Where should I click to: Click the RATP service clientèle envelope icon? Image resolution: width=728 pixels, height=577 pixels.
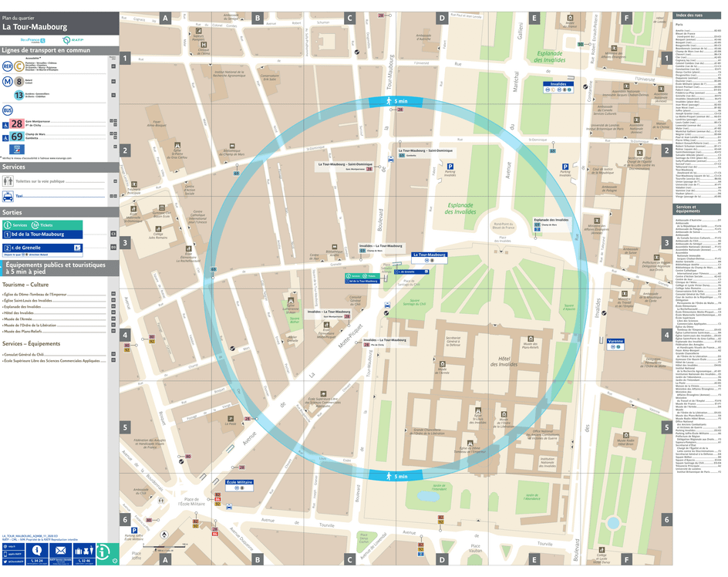coord(61,550)
